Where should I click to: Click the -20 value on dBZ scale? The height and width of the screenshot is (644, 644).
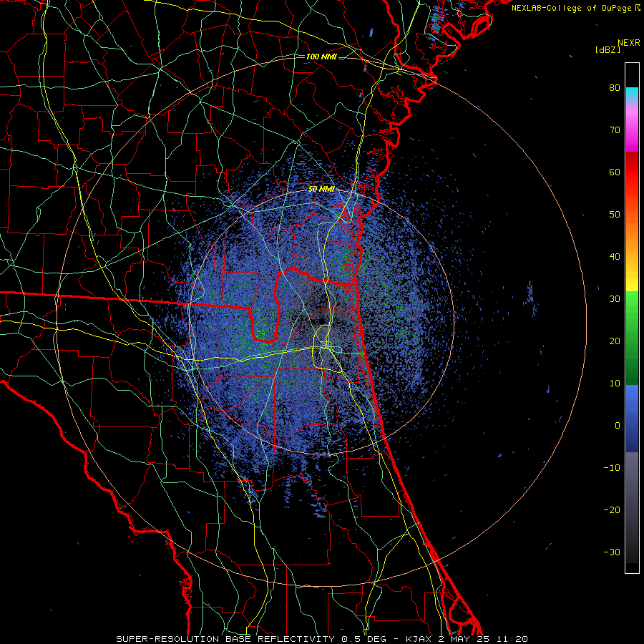(612, 510)
